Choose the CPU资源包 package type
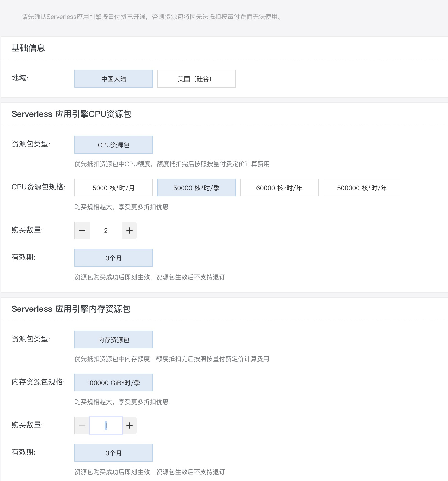Image resolution: width=448 pixels, height=481 pixels. [114, 145]
